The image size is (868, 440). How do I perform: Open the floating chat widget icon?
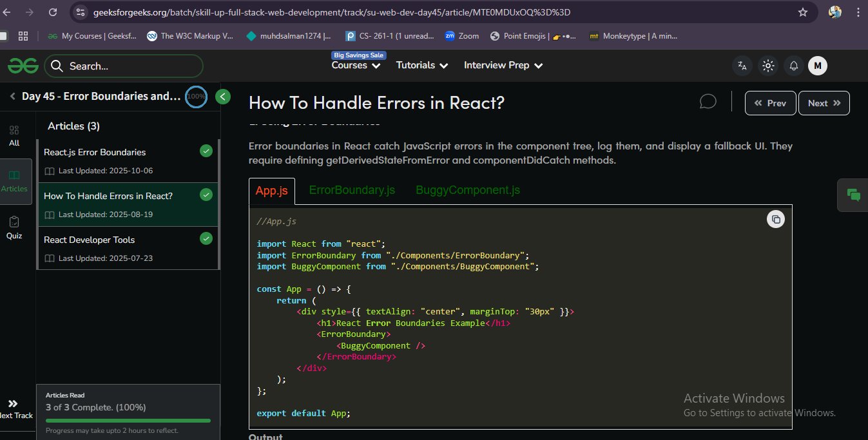tap(853, 195)
